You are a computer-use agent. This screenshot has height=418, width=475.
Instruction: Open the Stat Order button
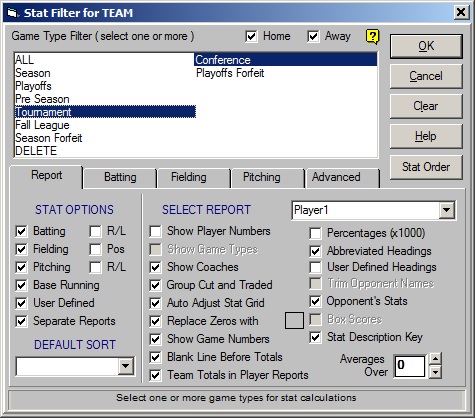pyautogui.click(x=426, y=167)
